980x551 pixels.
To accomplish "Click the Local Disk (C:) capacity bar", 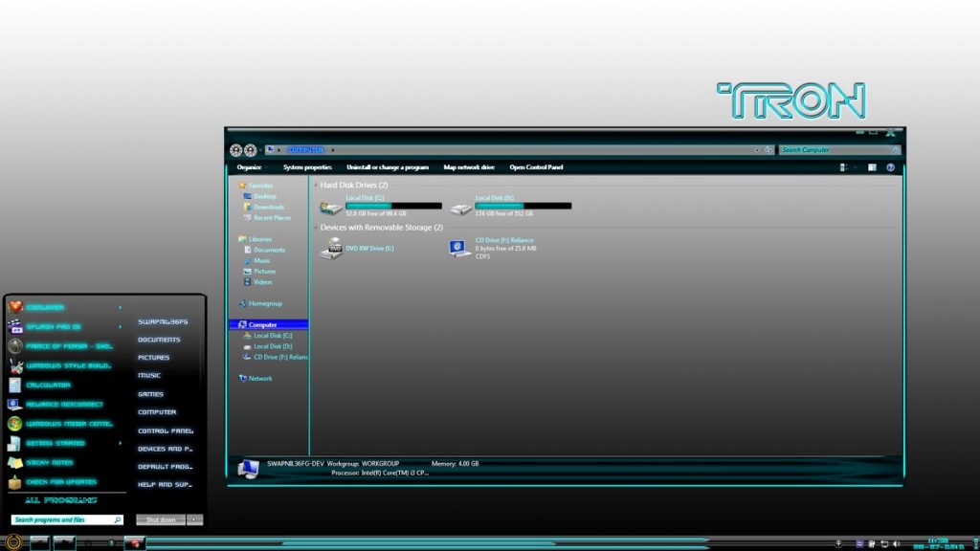I will (392, 206).
